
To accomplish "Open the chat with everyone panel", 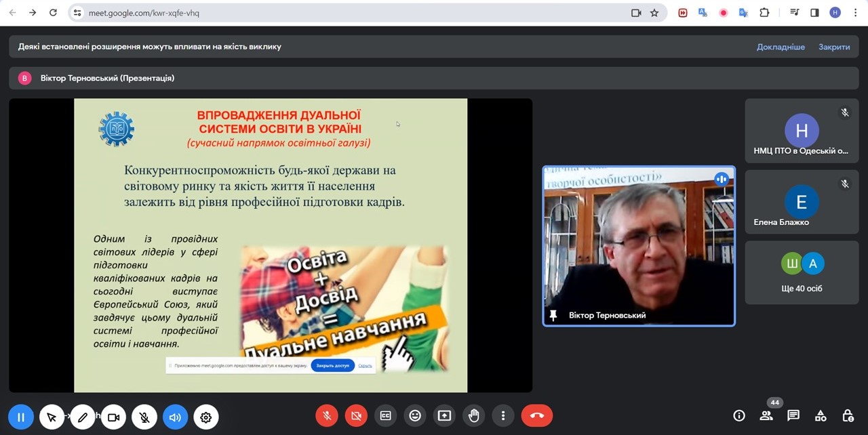I will 793,416.
